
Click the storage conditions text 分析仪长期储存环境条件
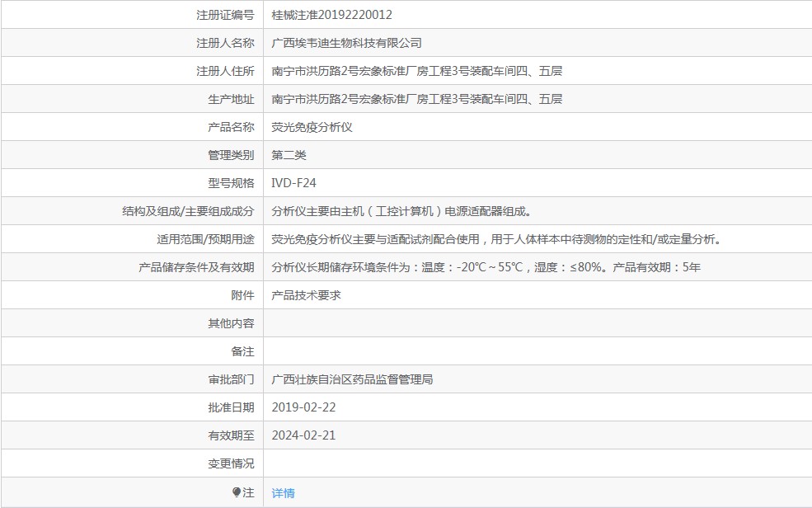(486, 267)
